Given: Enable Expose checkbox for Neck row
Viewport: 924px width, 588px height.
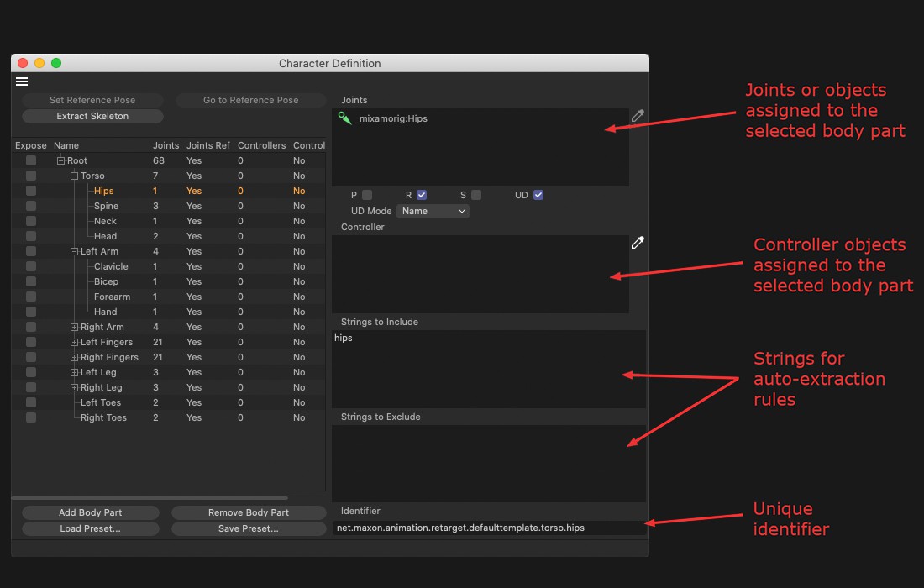Looking at the screenshot, I should pyautogui.click(x=31, y=221).
